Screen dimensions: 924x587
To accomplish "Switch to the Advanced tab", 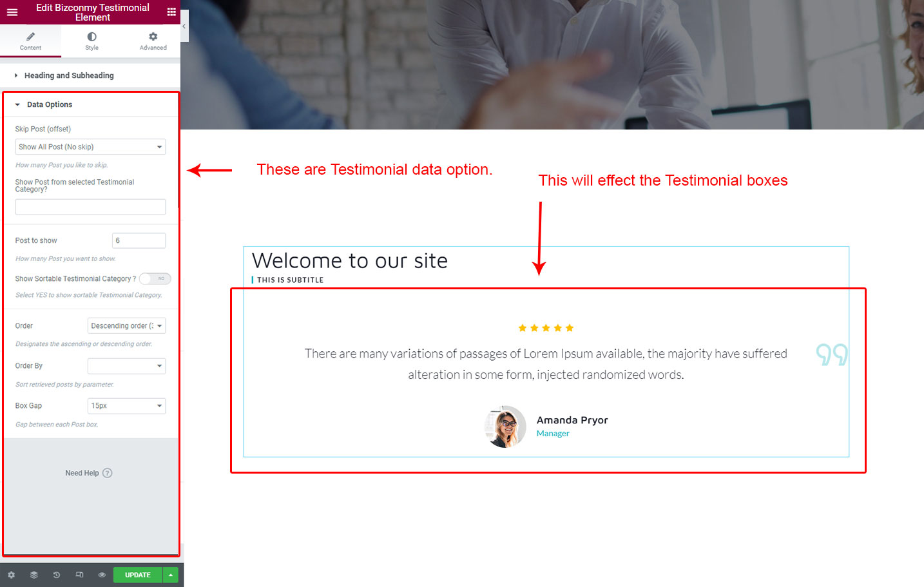I will [x=153, y=41].
